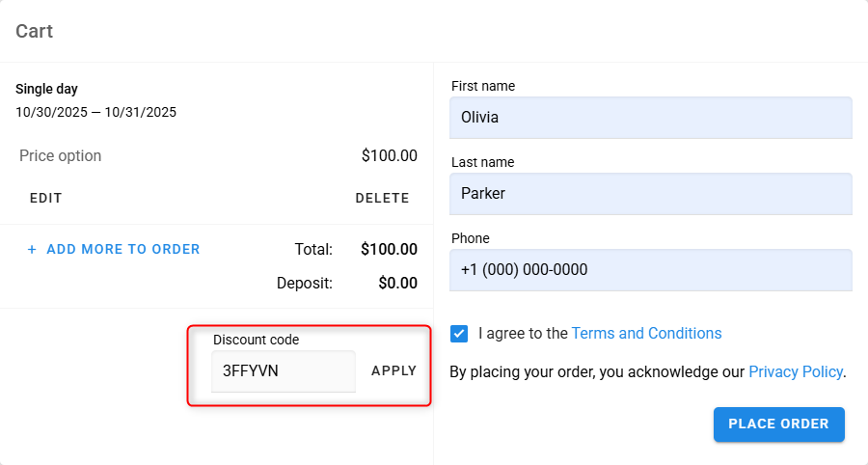
Task: Open the Privacy Policy link
Action: tap(796, 371)
